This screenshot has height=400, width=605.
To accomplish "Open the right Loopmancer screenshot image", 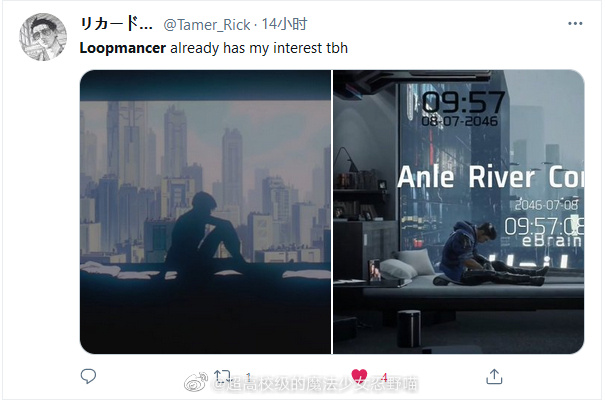I will 458,212.
